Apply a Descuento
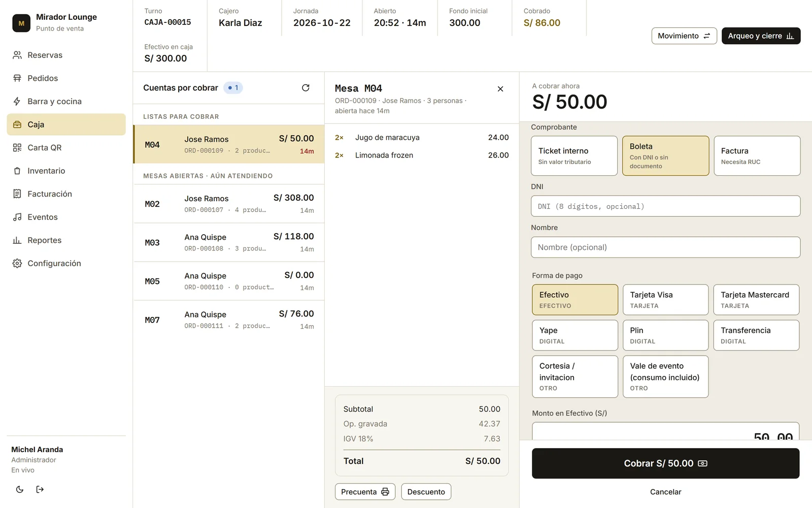This screenshot has width=812, height=508. click(x=426, y=492)
